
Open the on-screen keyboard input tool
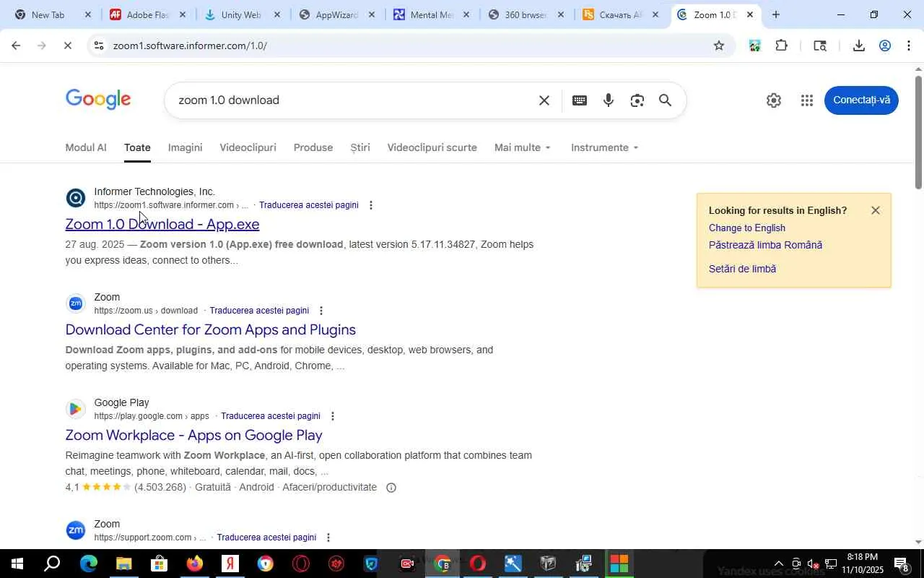pos(579,100)
